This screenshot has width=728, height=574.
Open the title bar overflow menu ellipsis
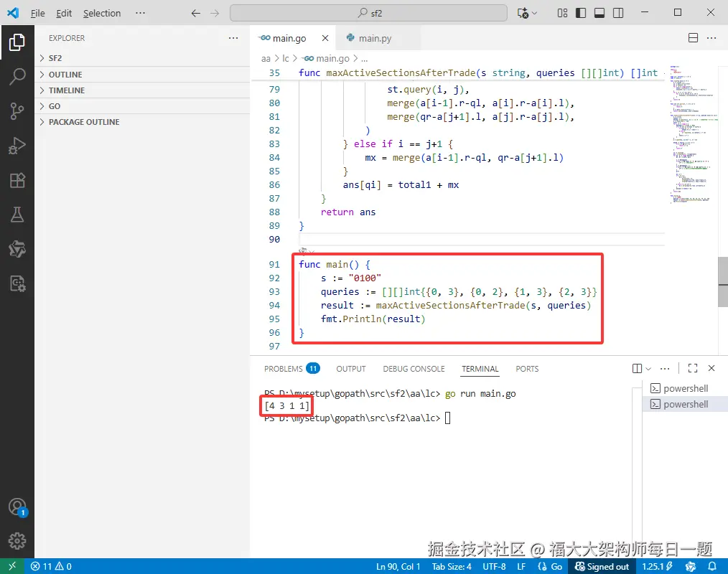140,13
